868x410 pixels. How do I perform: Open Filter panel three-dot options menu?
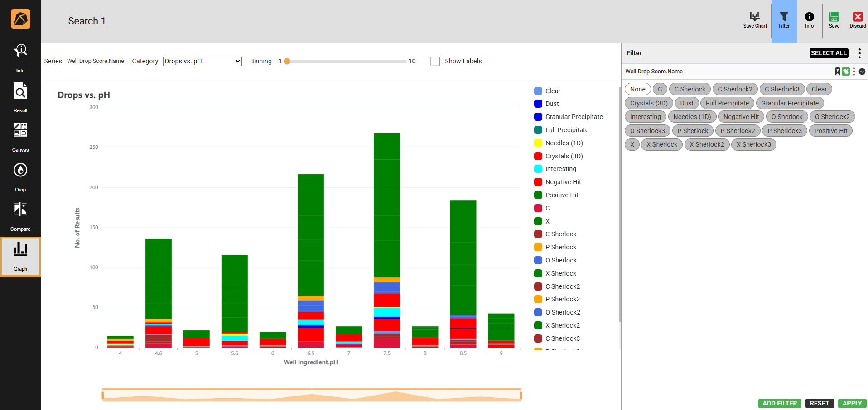click(x=859, y=53)
